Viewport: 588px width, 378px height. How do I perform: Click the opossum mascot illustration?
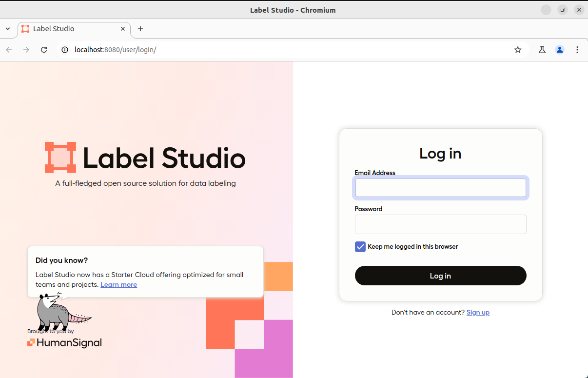[x=63, y=311]
